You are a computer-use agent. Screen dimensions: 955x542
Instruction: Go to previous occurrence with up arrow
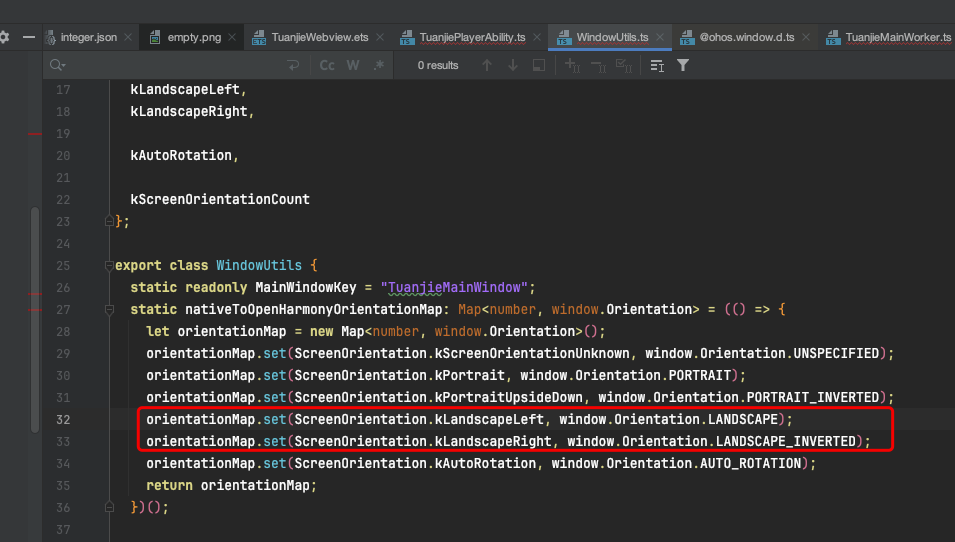487,65
